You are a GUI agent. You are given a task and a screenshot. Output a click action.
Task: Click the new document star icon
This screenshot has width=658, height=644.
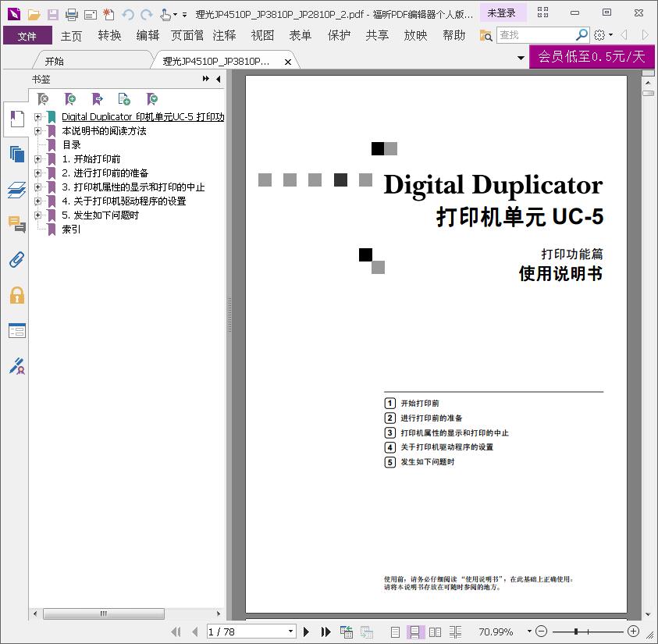pos(108,15)
